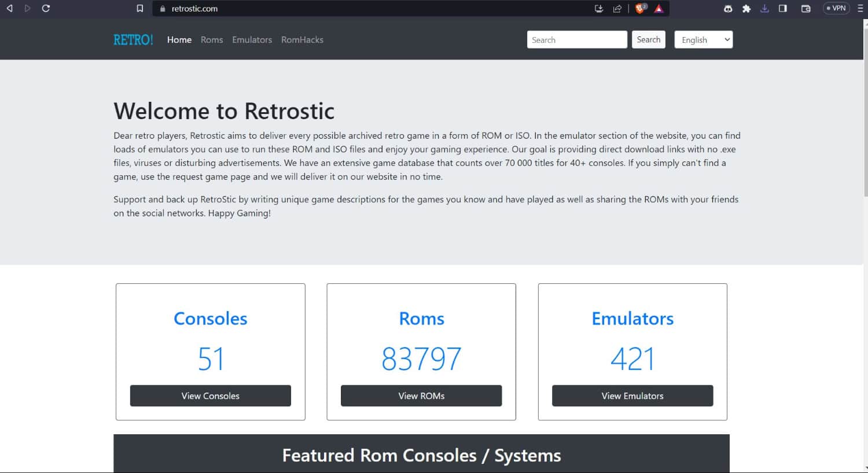
Task: Show downloads via the download arrow icon
Action: point(764,8)
